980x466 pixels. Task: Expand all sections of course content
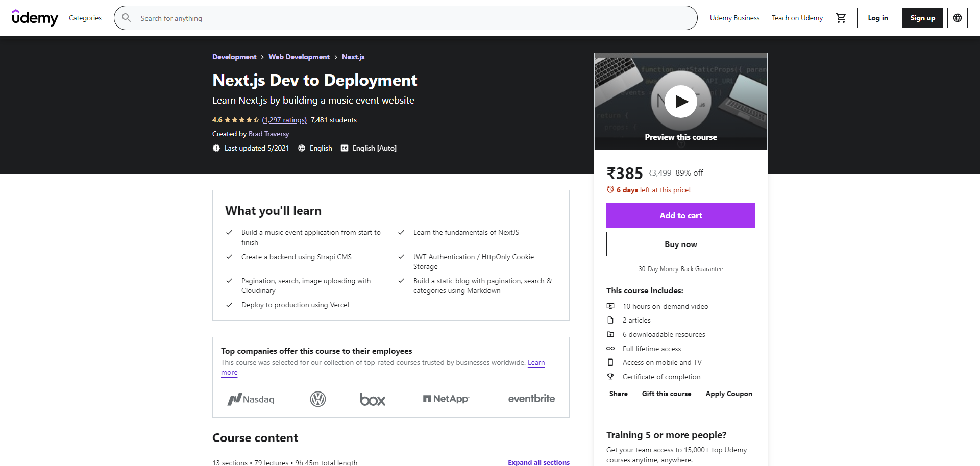pos(538,462)
